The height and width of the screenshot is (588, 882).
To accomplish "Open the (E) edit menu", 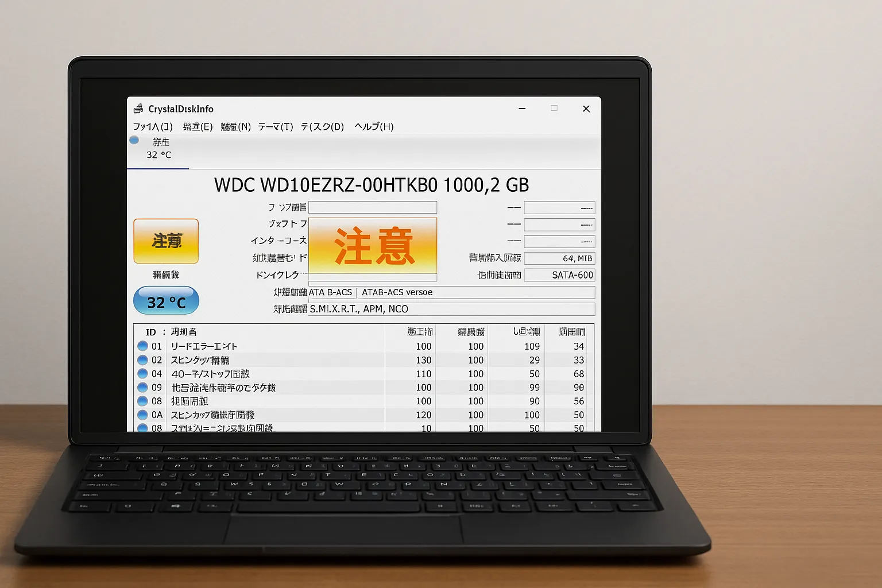I will (198, 126).
